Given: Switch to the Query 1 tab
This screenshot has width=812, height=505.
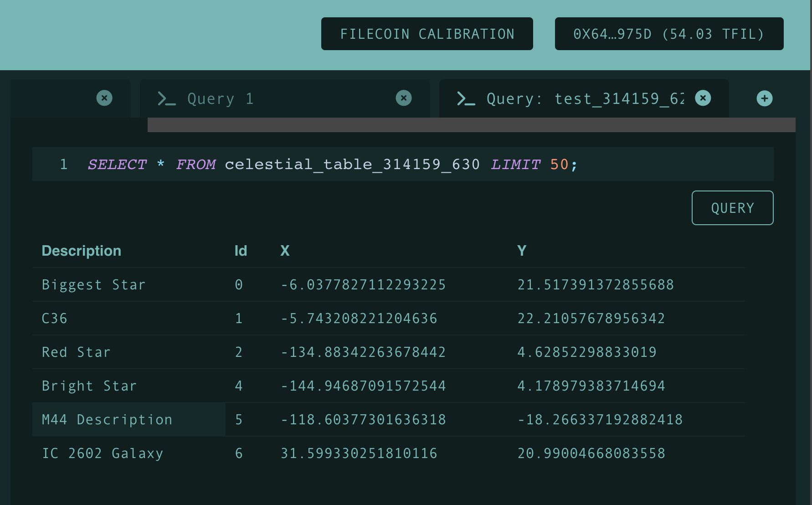Looking at the screenshot, I should pos(285,98).
